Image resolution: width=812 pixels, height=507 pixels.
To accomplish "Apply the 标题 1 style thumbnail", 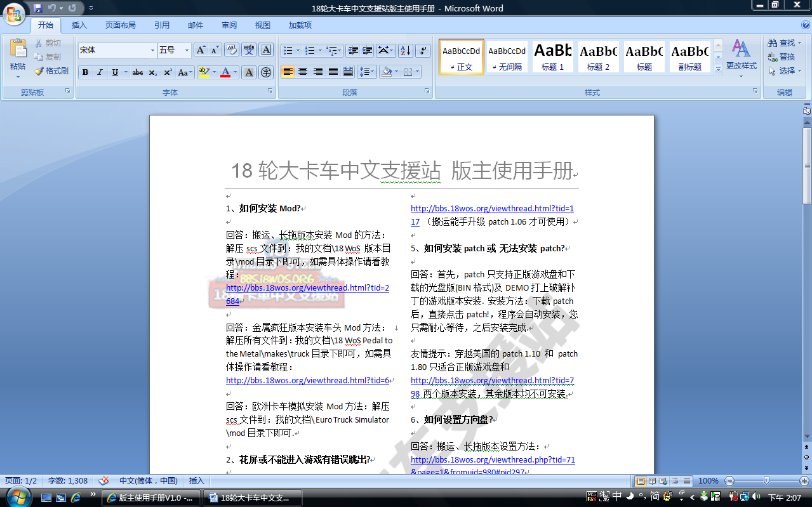I will [x=552, y=56].
